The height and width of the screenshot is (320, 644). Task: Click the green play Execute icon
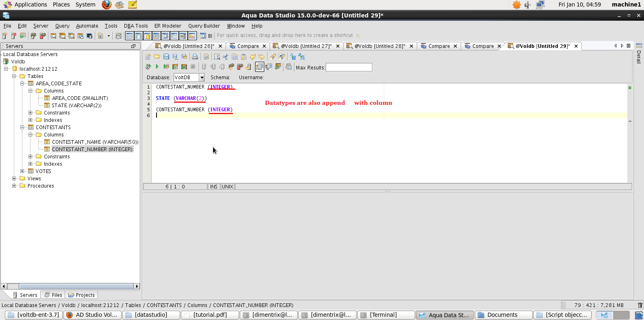click(x=157, y=67)
